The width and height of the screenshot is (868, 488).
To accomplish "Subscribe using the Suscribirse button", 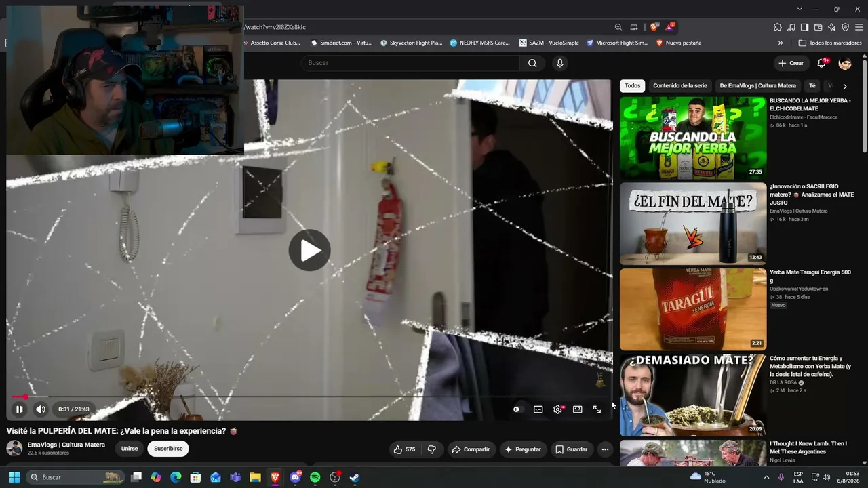I will (x=168, y=449).
